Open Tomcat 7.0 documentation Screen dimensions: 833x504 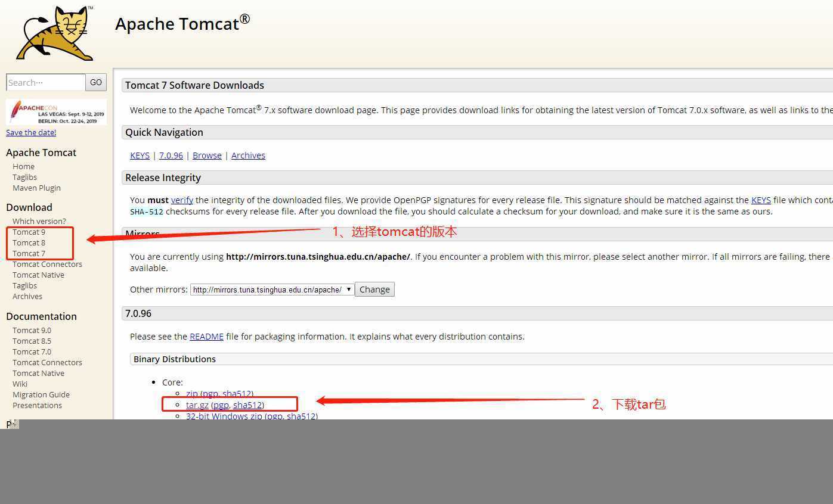pyautogui.click(x=32, y=351)
